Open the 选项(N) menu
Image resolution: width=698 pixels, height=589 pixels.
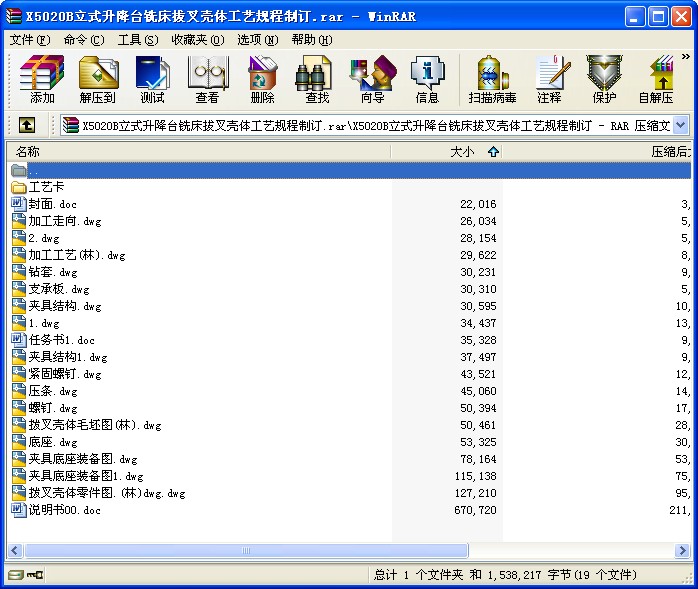point(258,40)
